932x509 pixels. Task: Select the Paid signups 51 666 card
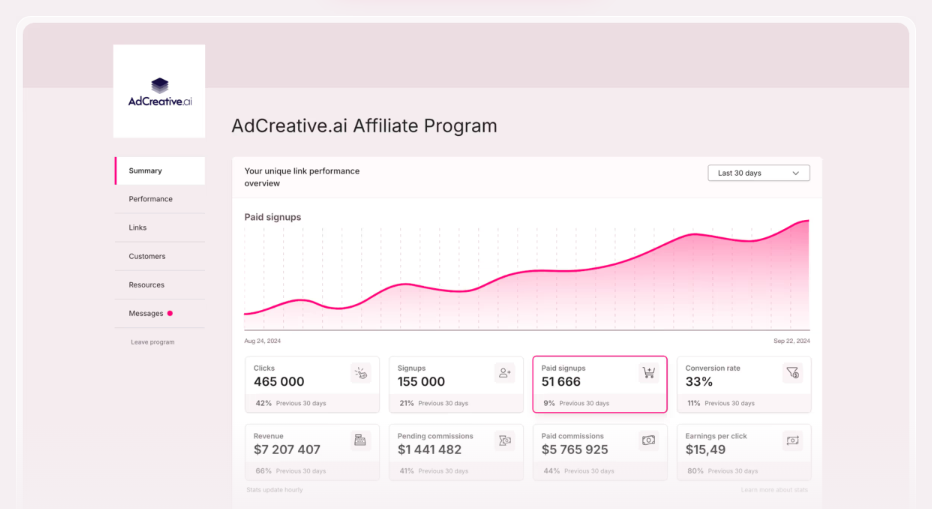point(600,384)
